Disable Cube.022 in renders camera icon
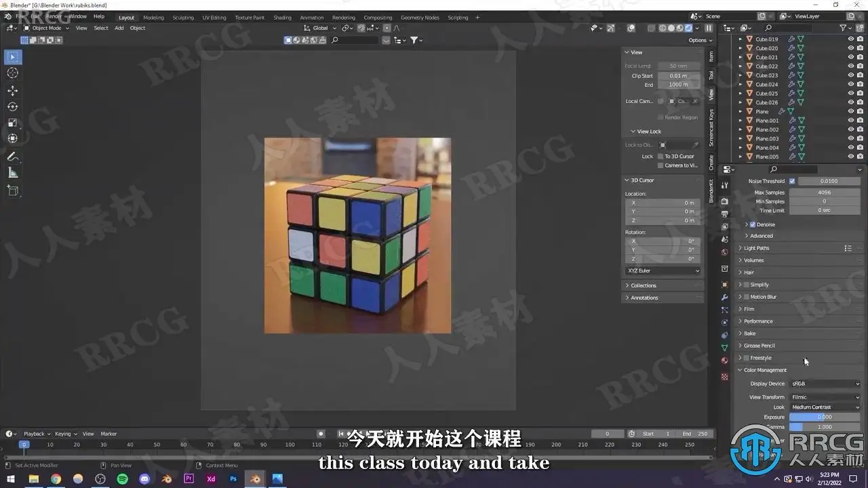This screenshot has width=868, height=488. (860, 66)
